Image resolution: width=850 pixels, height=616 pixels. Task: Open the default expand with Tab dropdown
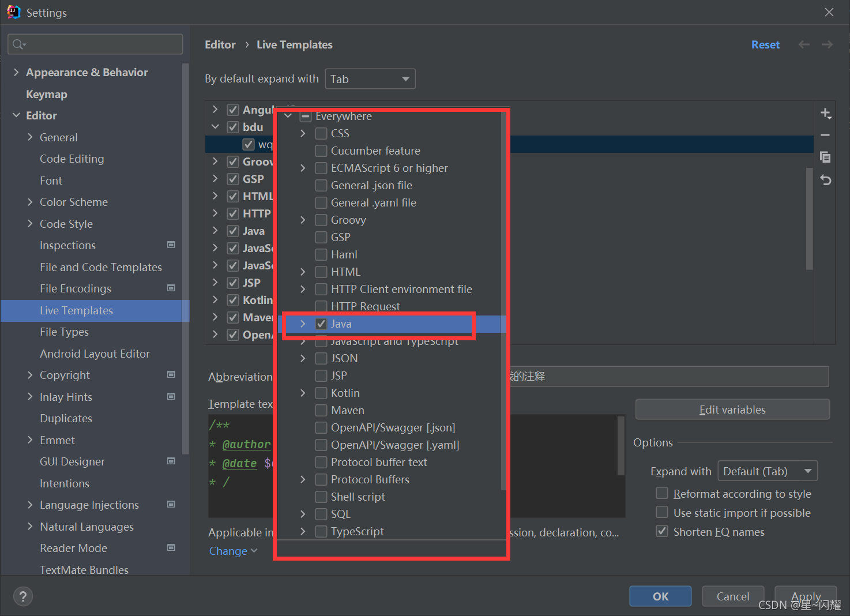click(370, 79)
